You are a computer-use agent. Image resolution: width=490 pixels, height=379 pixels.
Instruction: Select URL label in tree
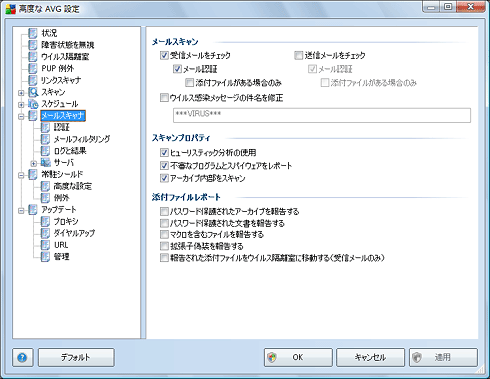[61, 245]
